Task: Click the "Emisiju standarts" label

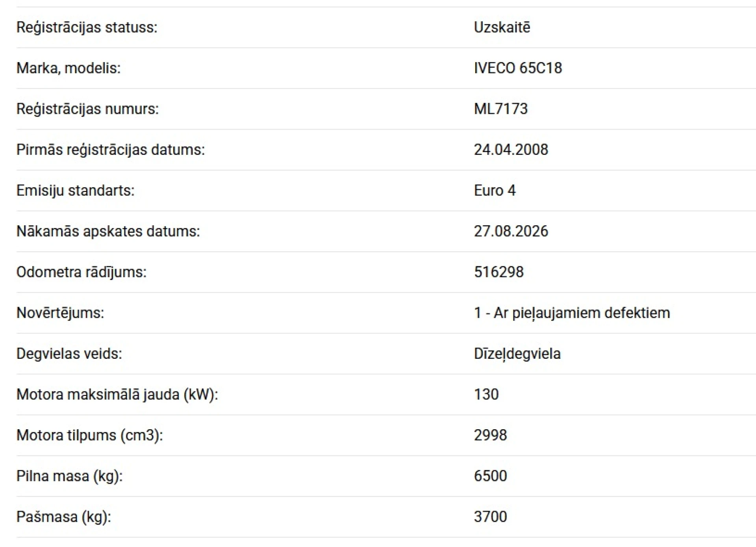Action: tap(75, 191)
